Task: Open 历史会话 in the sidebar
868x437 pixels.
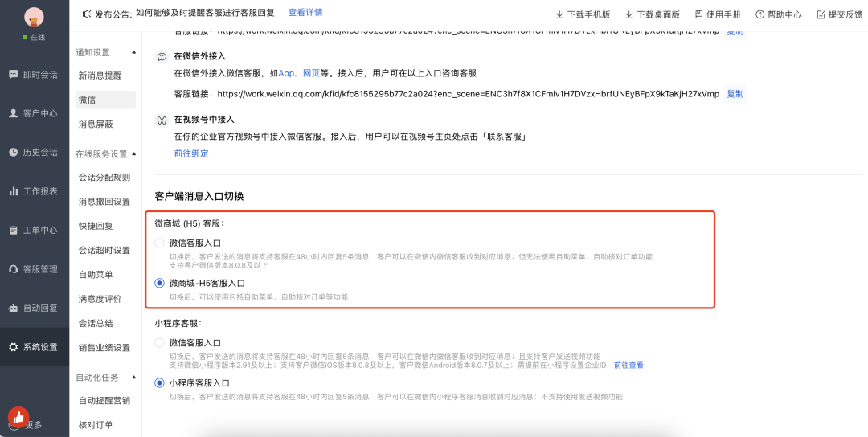Action: click(x=35, y=152)
